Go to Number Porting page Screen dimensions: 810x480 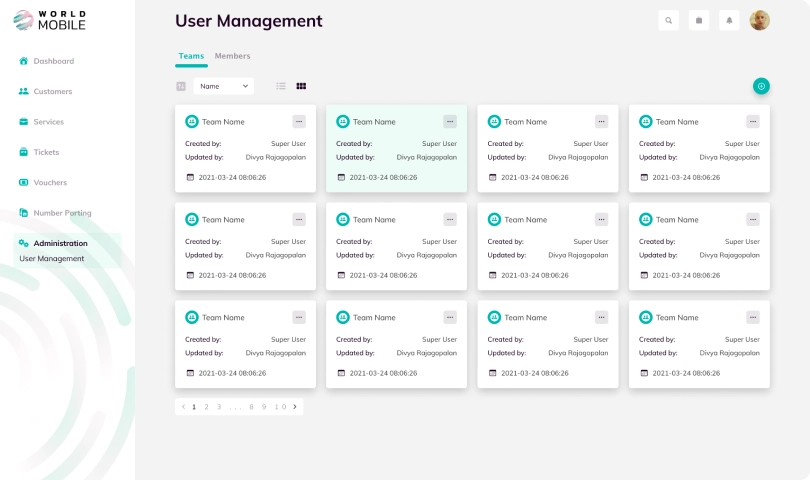(62, 213)
